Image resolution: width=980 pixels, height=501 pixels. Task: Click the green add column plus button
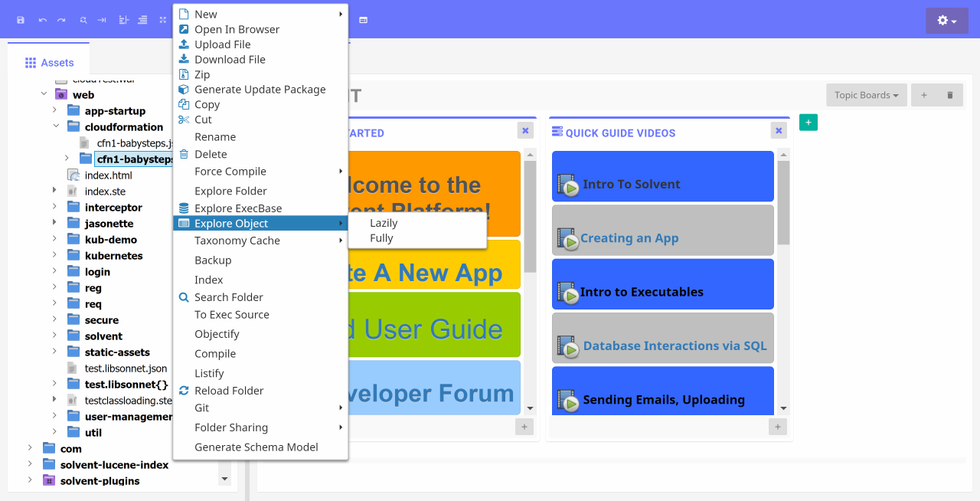[808, 123]
